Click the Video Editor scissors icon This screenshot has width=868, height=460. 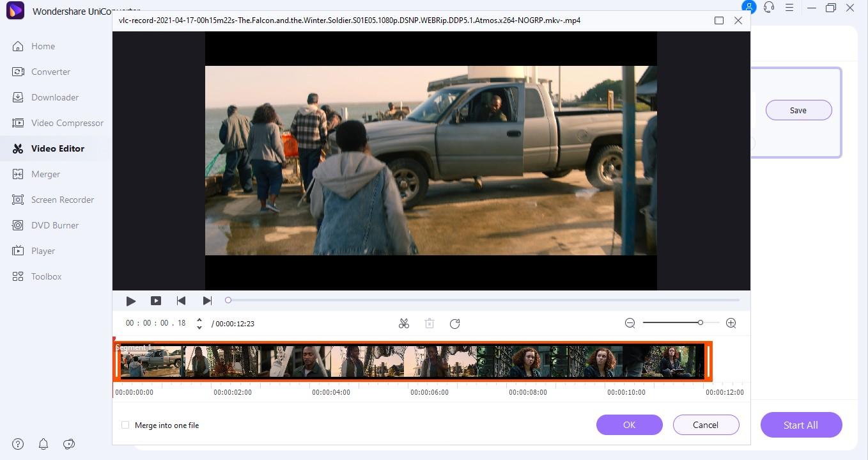19,148
